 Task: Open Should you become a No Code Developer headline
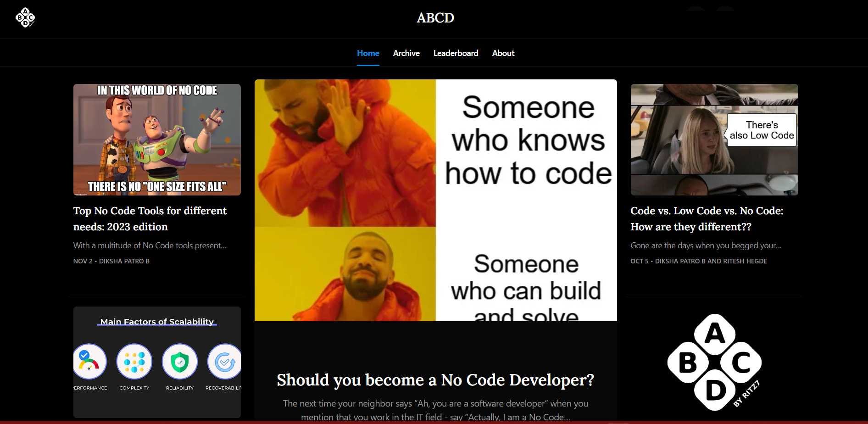point(435,380)
